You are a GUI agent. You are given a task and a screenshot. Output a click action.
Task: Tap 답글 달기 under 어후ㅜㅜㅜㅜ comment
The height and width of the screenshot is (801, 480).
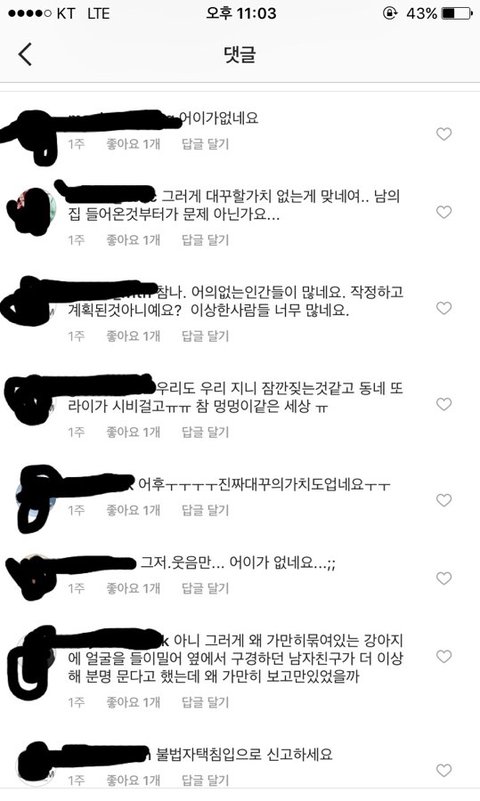tap(205, 510)
